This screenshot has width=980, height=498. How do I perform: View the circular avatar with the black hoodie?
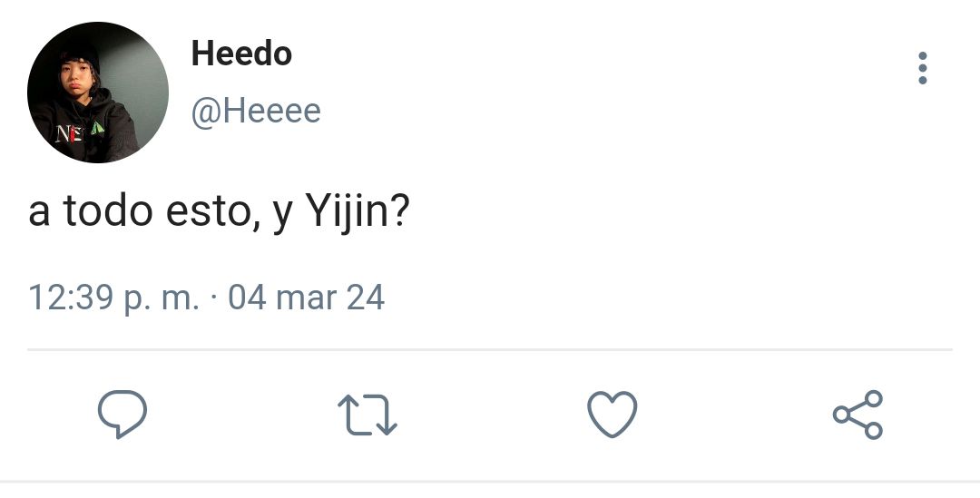click(98, 93)
